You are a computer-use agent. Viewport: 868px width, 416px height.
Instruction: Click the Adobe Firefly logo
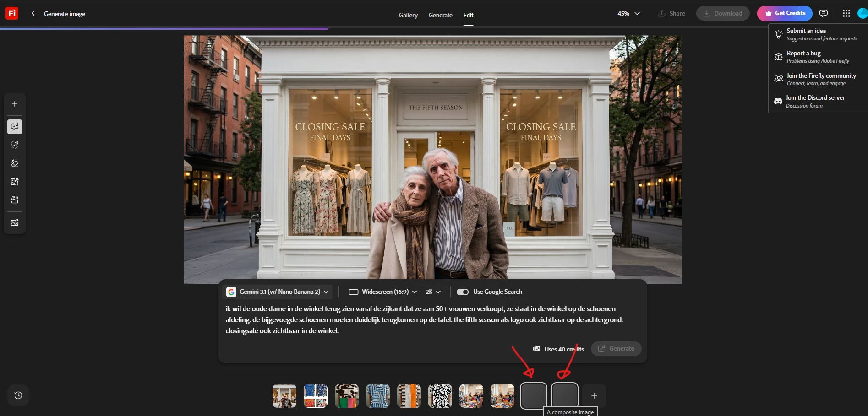pyautogui.click(x=12, y=13)
